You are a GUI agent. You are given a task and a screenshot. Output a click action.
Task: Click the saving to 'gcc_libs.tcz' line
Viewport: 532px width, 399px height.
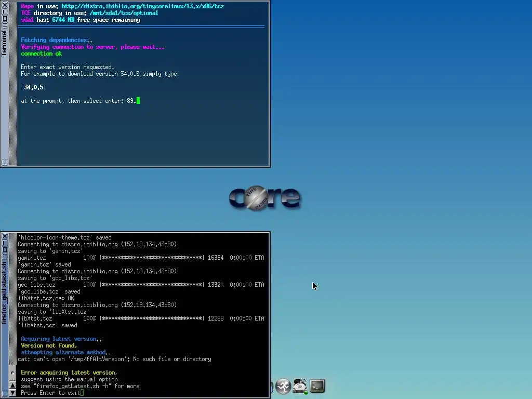tap(55, 278)
